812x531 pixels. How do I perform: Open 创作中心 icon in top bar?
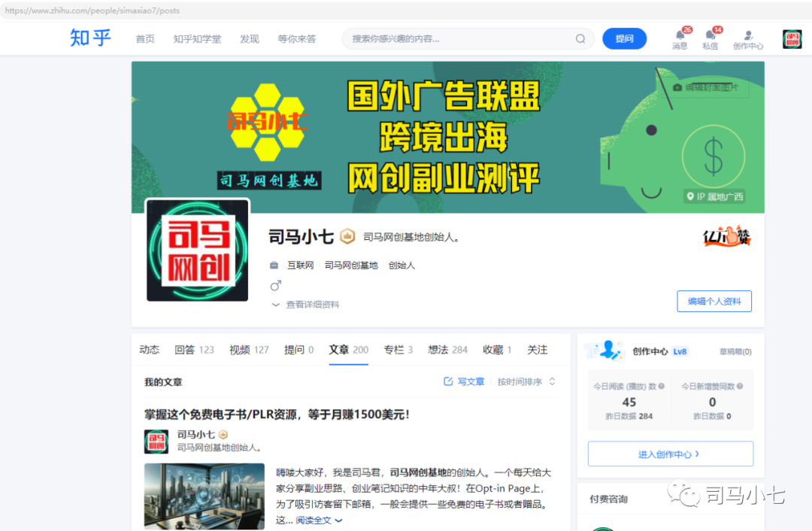[x=748, y=35]
